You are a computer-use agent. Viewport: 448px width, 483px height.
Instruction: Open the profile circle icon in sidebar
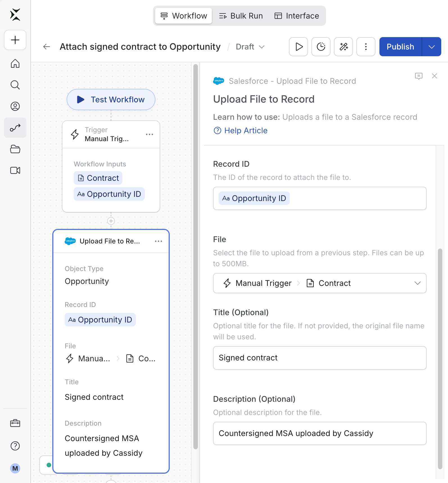point(15,106)
